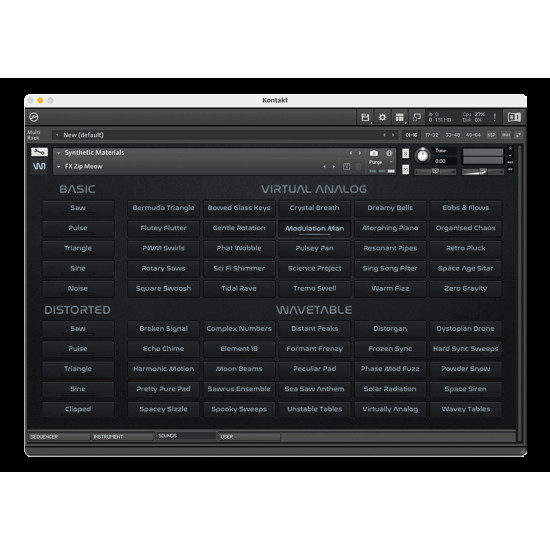Load the Crystal Breath preset

pyautogui.click(x=315, y=208)
